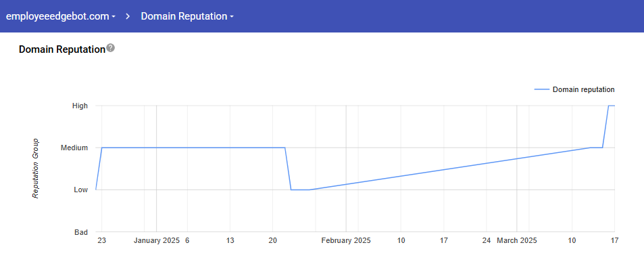Click the February 2025 axis label

346,241
